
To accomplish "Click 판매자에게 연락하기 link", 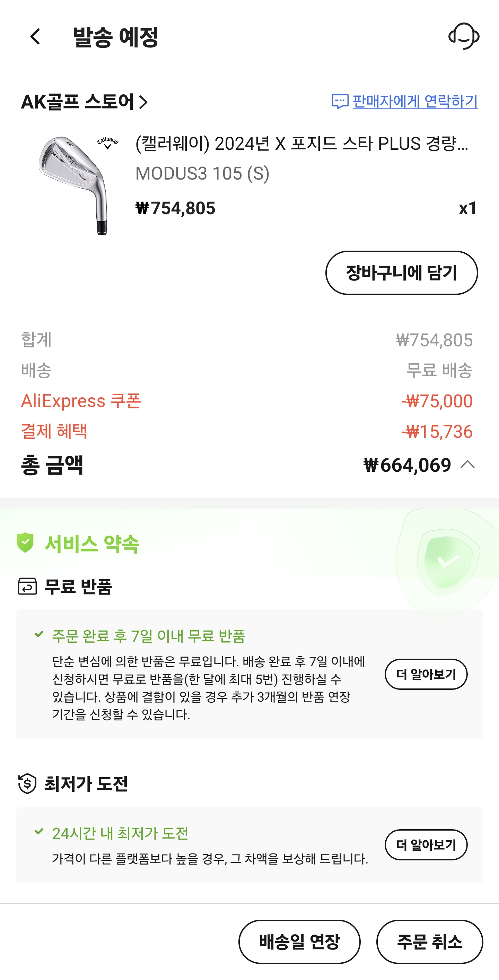I will click(x=415, y=101).
